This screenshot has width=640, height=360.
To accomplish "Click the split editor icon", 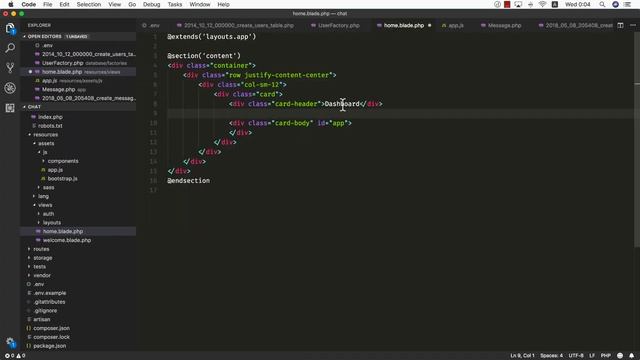I will point(620,25).
